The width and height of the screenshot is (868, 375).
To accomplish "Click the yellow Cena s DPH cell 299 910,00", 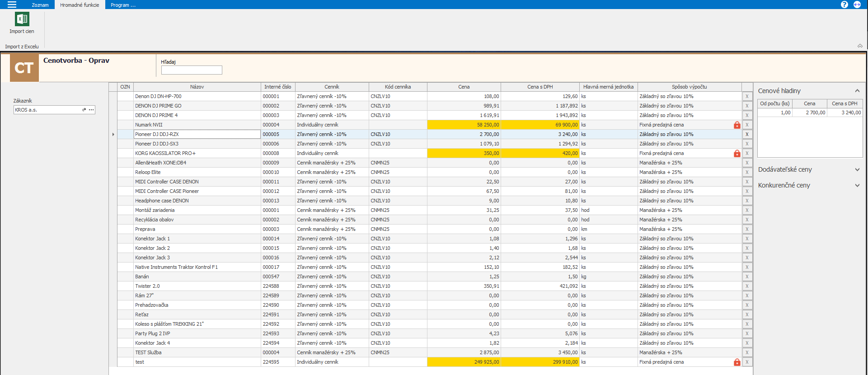I will pos(540,362).
